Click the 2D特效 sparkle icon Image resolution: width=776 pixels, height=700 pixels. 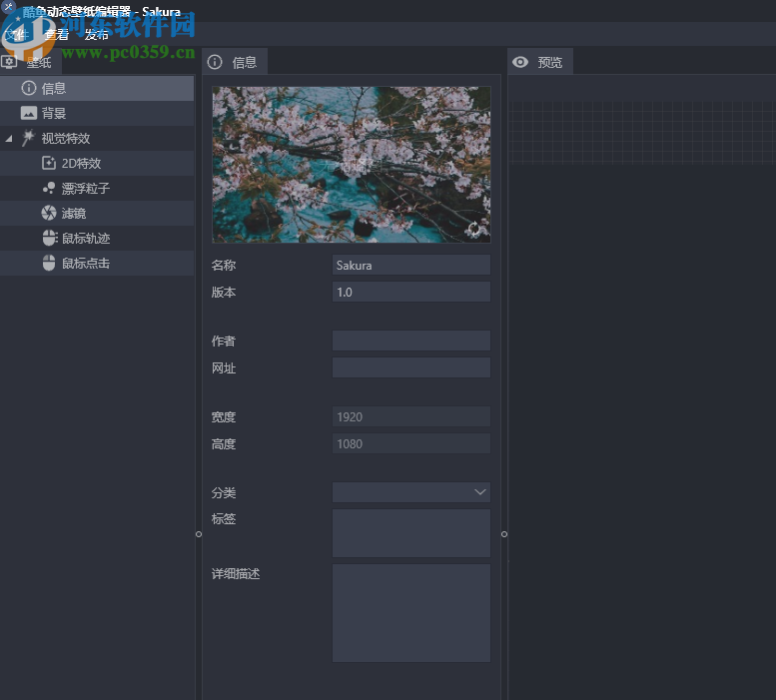point(49,163)
